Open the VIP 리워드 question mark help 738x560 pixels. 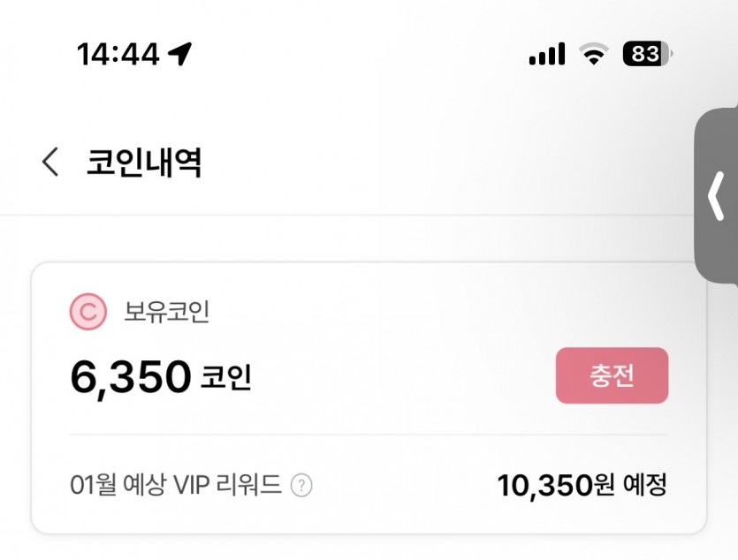[301, 485]
